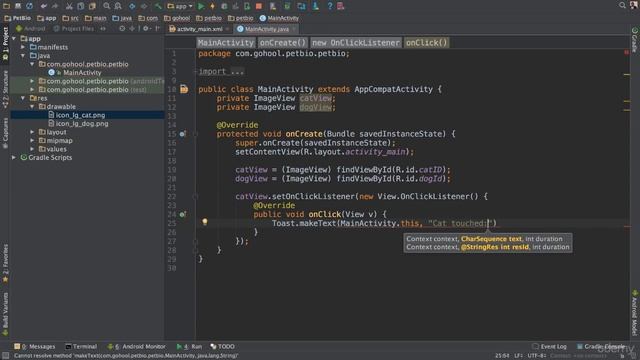Image resolution: width=640 pixels, height=360 pixels.
Task: Click the Synchronize toolbar icon
Action: point(29,6)
